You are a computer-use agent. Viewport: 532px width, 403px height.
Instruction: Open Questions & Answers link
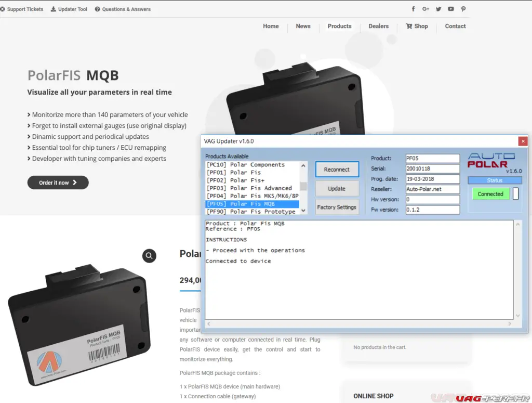point(126,9)
